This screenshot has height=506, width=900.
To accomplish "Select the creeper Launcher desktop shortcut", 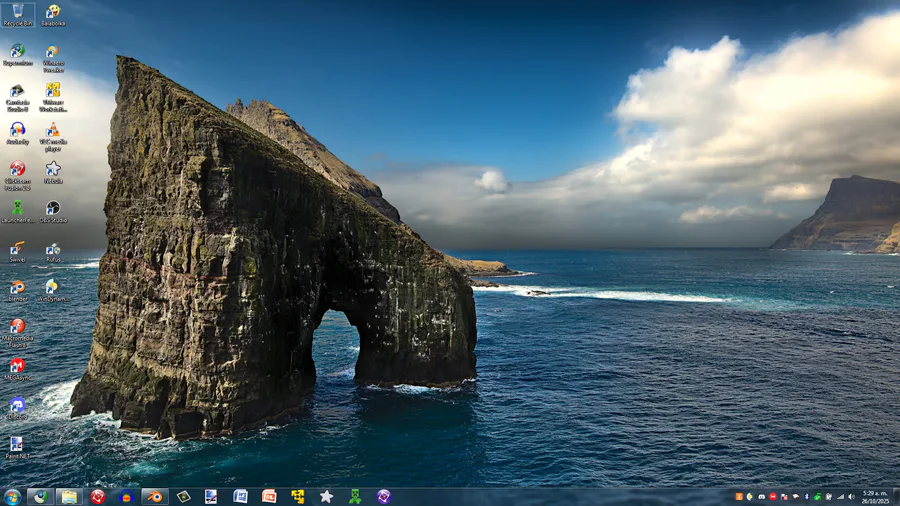I will [18, 212].
